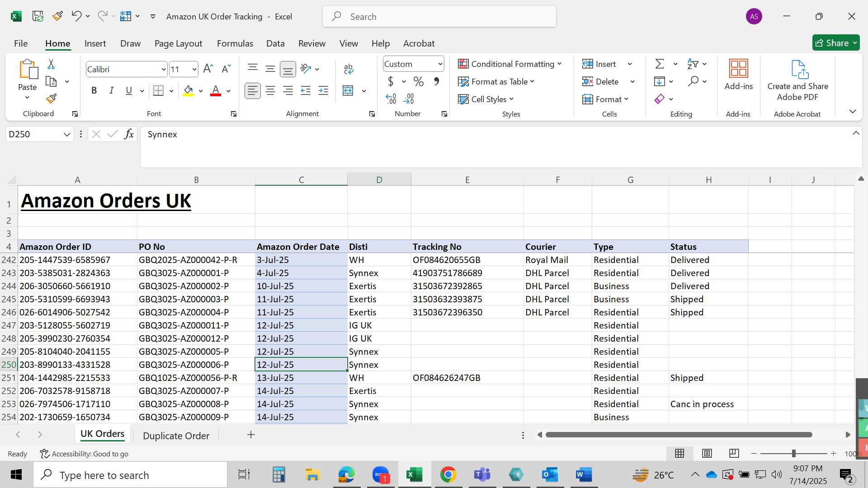868x488 pixels.
Task: Click Delete cells button
Action: click(x=601, y=81)
